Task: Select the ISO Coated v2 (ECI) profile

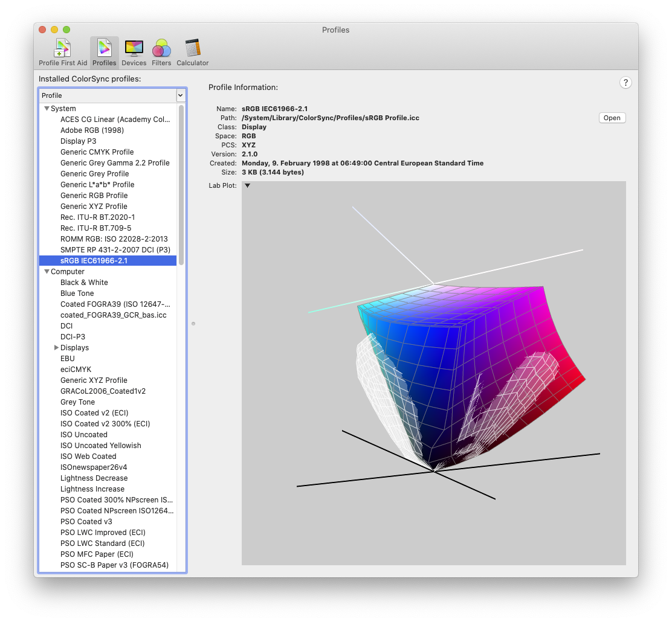Action: click(x=93, y=412)
